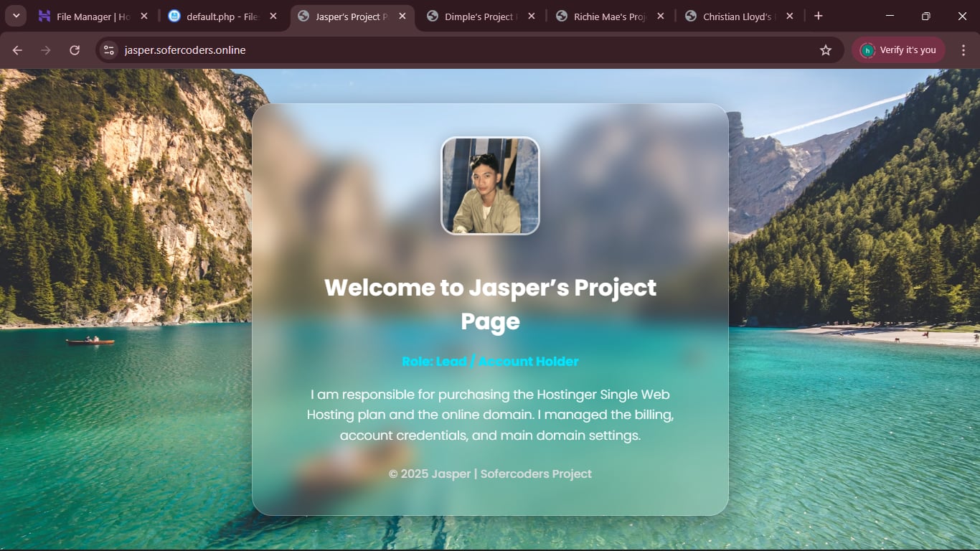Click Jasper's profile photo thumbnail
Screen dimensions: 980x551
tap(490, 186)
